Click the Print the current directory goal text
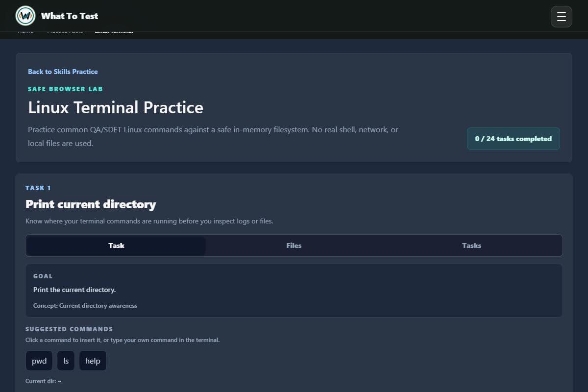588x392 pixels. pyautogui.click(x=74, y=290)
